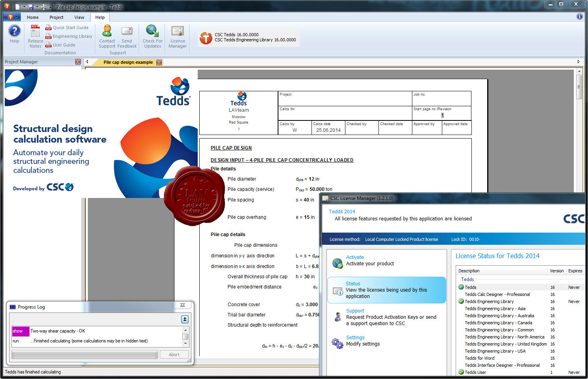
Task: Open Settings to modify settings
Action: [x=363, y=341]
